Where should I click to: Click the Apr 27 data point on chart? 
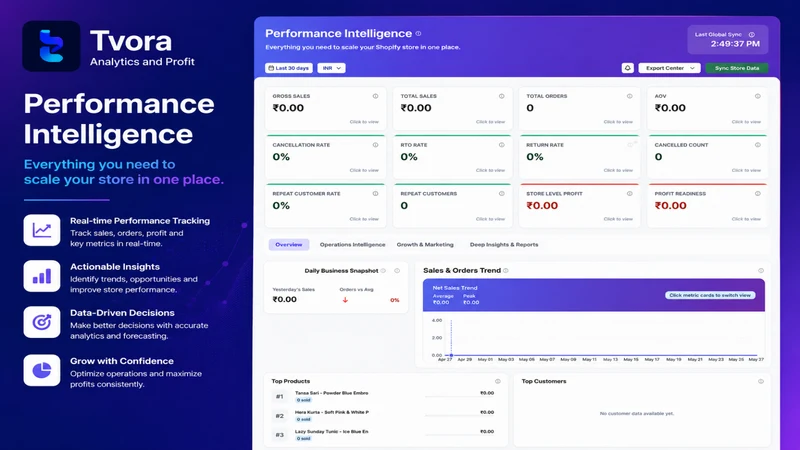click(x=451, y=355)
